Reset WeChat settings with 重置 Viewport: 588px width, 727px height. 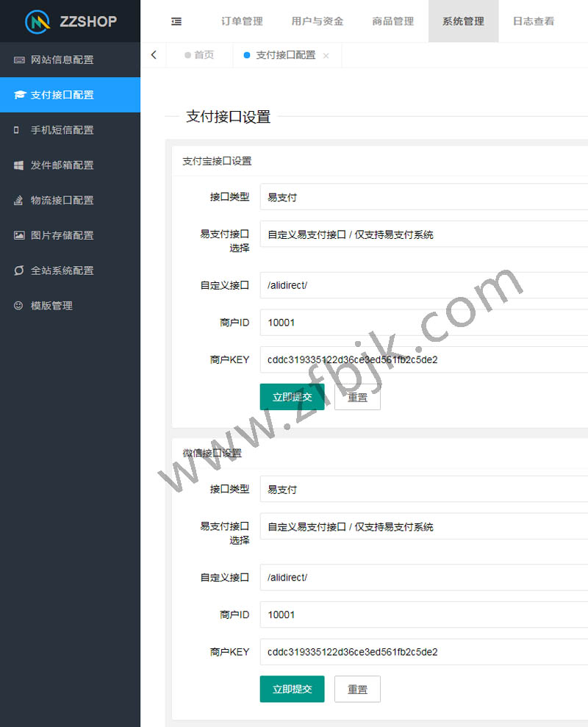tap(357, 689)
